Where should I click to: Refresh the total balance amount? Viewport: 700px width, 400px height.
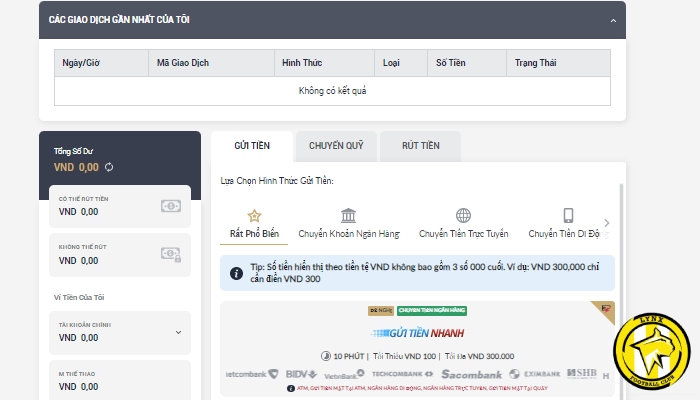109,167
